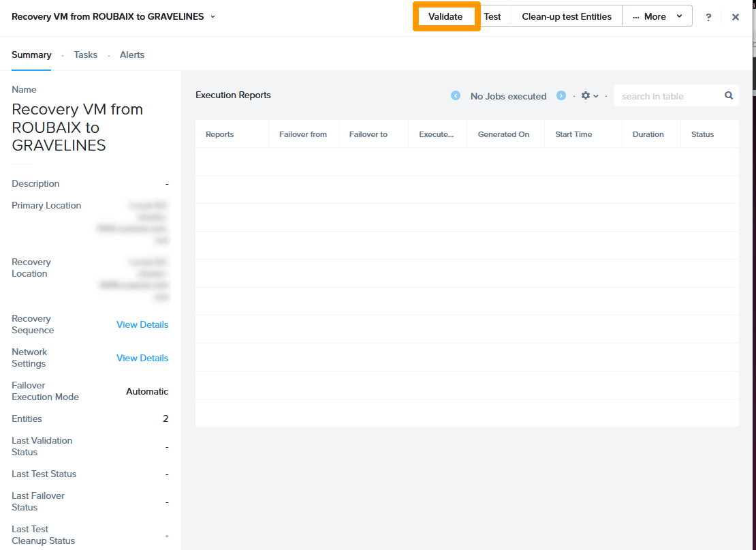Click the Validate button
756x550 pixels.
click(445, 16)
